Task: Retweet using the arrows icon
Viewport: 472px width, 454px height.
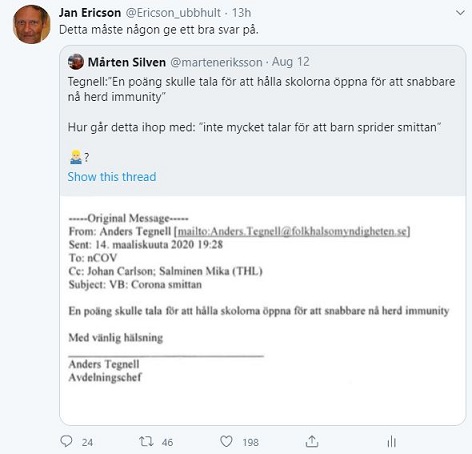Action: pos(146,442)
